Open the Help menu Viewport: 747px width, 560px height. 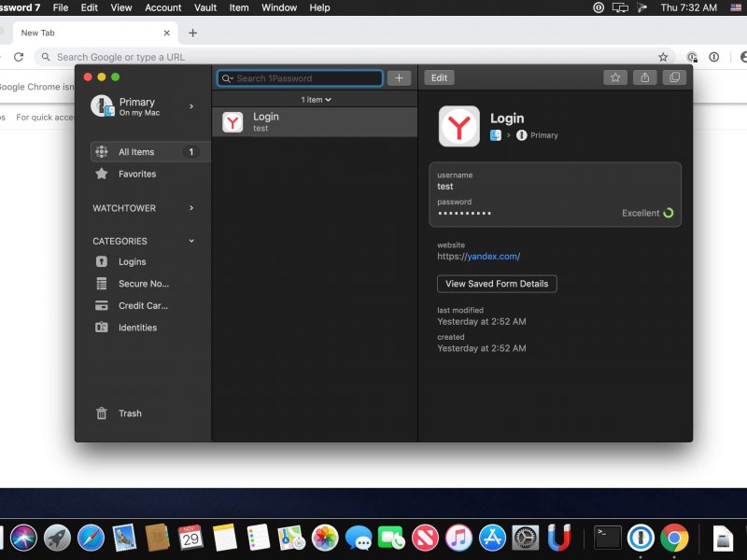coord(319,7)
